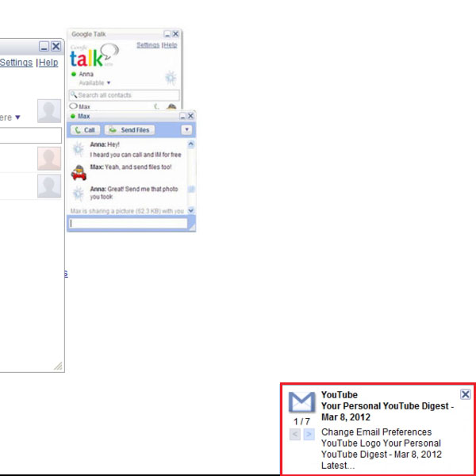Viewport: 476px width, 476px height.
Task: Click the search field in large left window
Action: click(31, 135)
